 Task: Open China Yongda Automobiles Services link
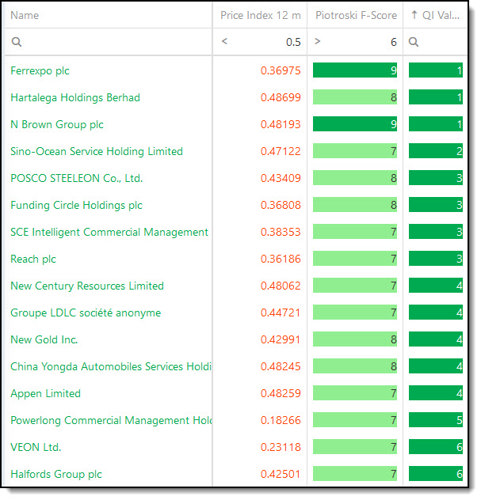pos(111,367)
